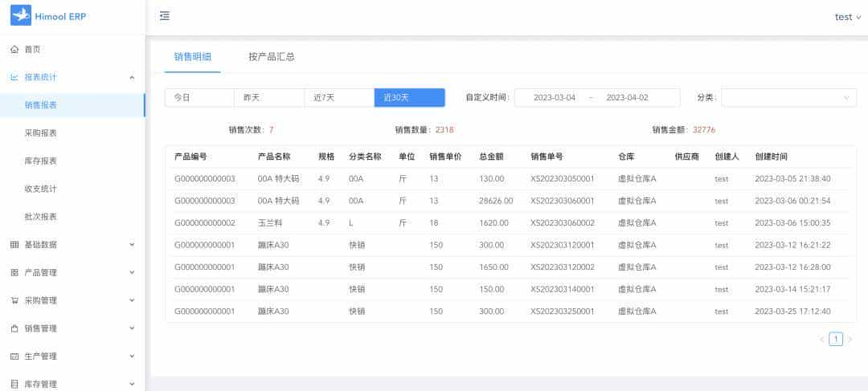Image resolution: width=868 pixels, height=391 pixels.
Task: Select the 近30天 time filter
Action: [x=410, y=98]
